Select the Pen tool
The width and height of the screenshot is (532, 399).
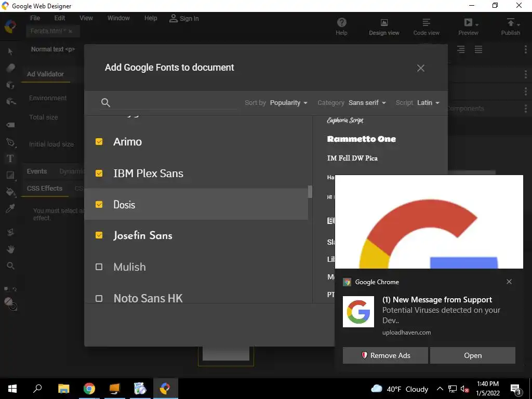[x=10, y=142]
